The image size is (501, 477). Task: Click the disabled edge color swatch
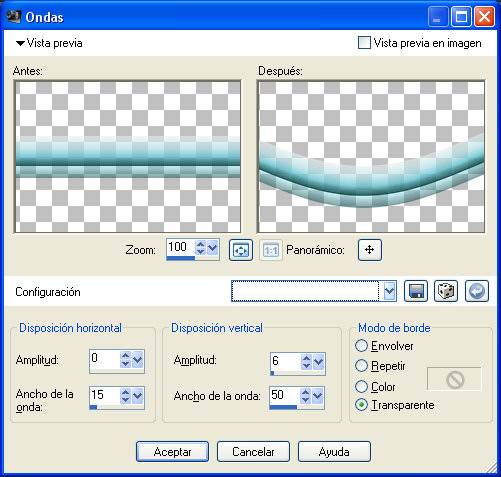[454, 379]
